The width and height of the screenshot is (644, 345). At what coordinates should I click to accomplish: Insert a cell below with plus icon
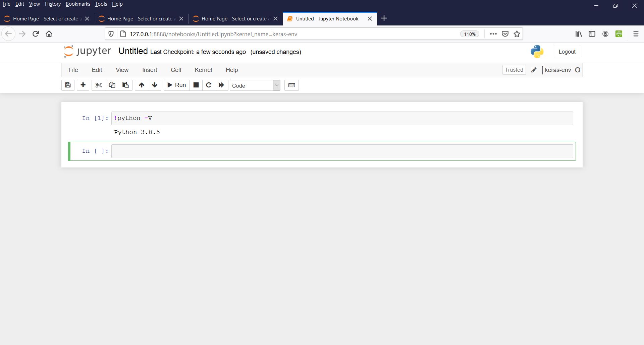(83, 85)
